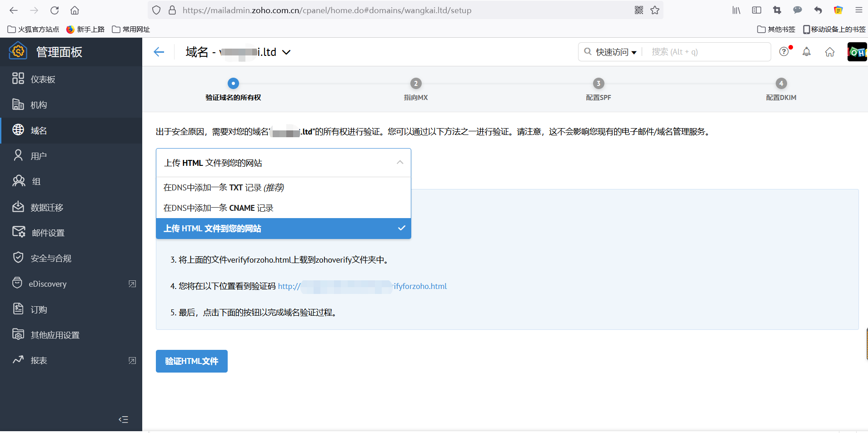Select the upload HTML file option

coord(284,229)
